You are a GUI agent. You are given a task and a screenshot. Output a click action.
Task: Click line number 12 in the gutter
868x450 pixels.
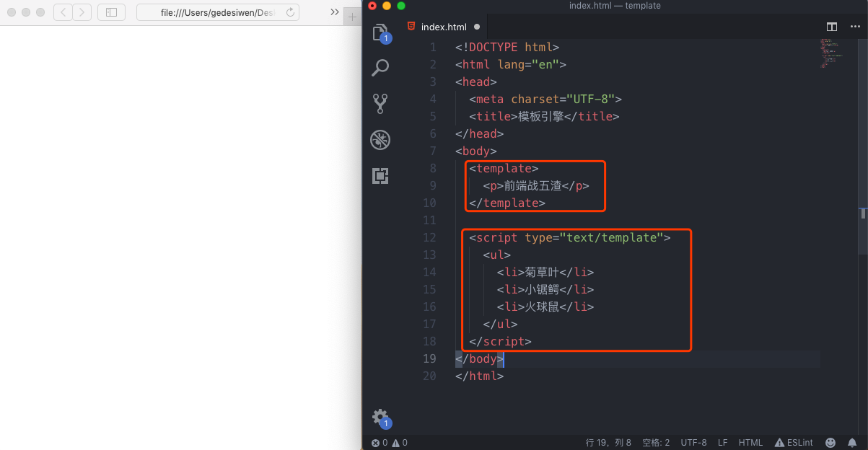click(x=430, y=237)
